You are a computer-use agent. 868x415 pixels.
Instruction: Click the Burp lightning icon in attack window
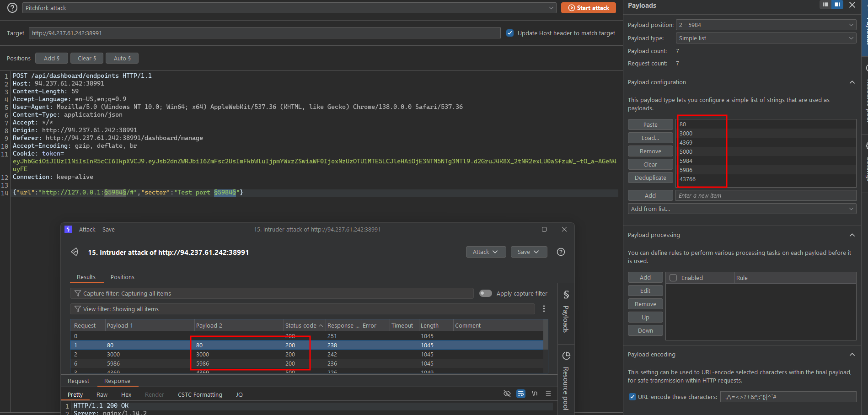68,229
